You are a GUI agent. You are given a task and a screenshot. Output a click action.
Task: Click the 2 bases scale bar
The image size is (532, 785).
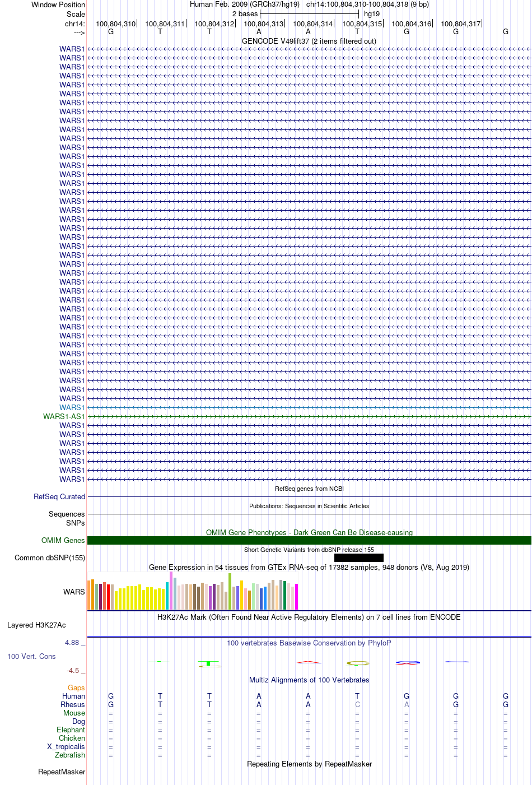(309, 13)
